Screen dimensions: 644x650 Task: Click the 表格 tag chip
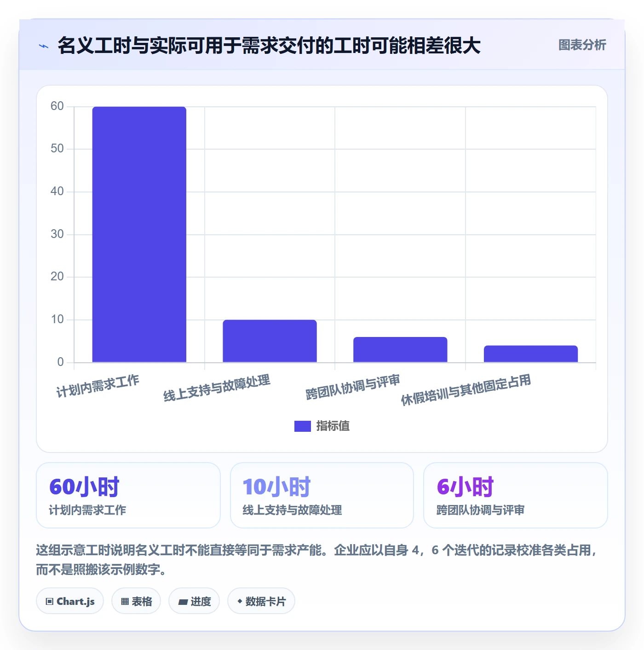pos(136,601)
